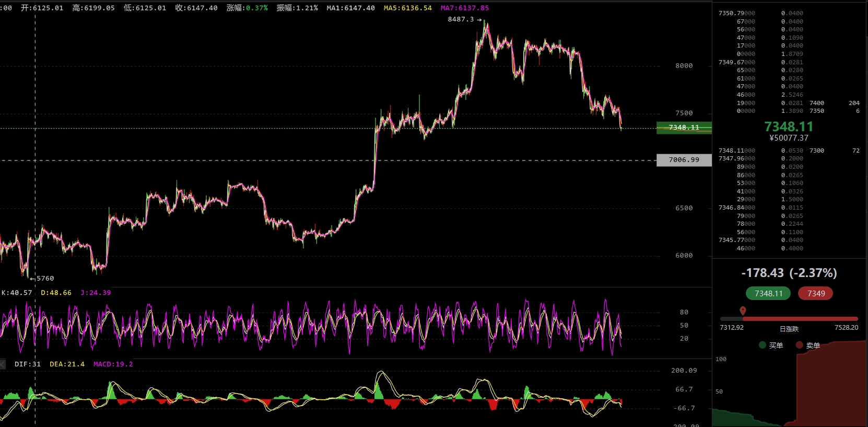Click the 收:6147.40 close price readout
The height and width of the screenshot is (427, 868).
point(196,8)
